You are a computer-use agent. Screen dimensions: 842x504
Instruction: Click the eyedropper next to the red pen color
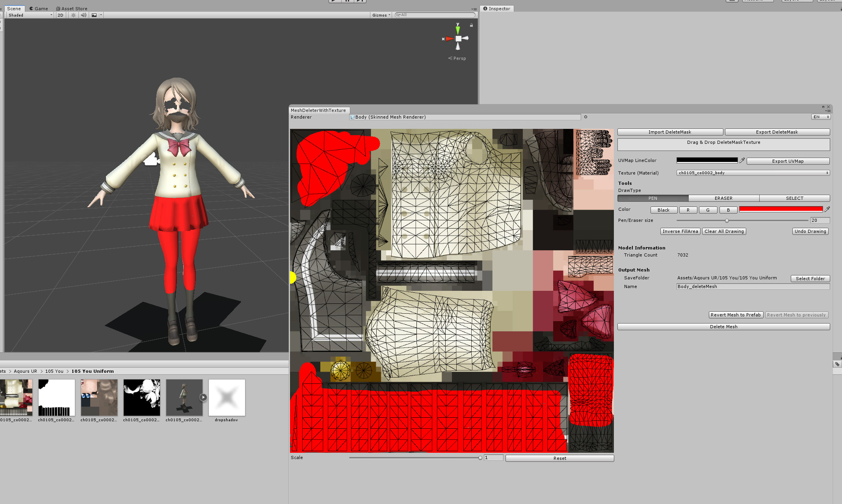[x=827, y=209]
